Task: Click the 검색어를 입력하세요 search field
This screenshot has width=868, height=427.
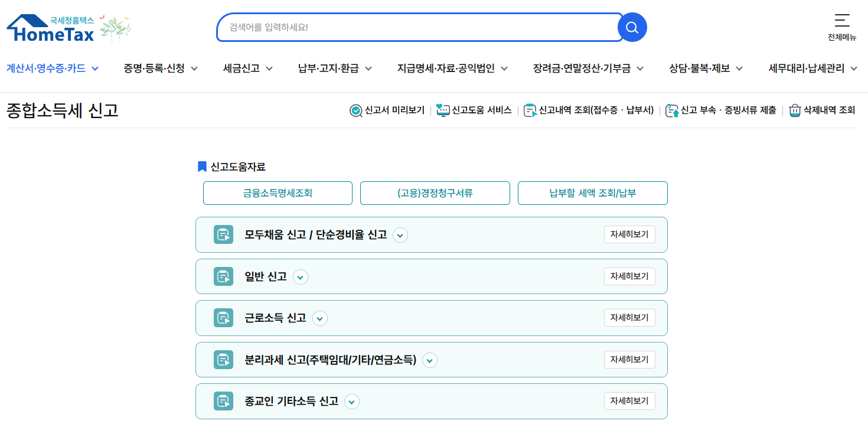Action: click(419, 27)
